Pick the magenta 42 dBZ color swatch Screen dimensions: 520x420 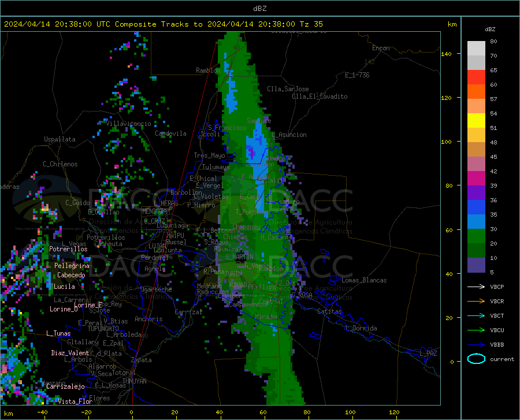[476, 179]
